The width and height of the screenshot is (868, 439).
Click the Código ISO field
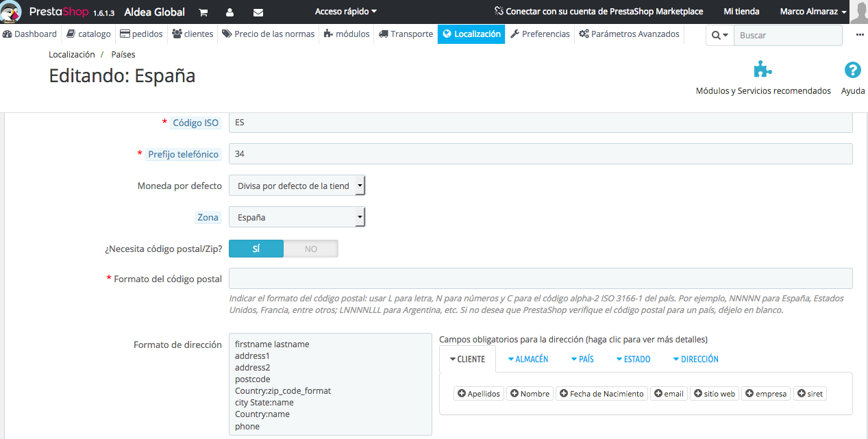541,123
